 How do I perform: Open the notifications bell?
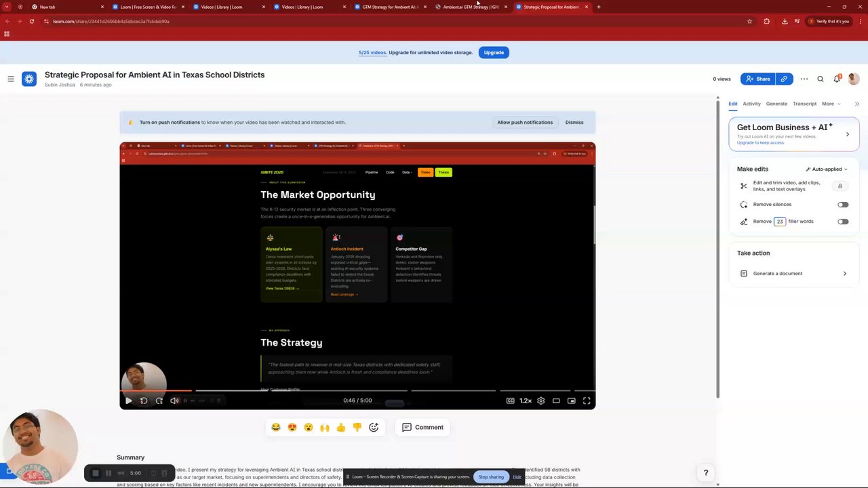point(837,79)
